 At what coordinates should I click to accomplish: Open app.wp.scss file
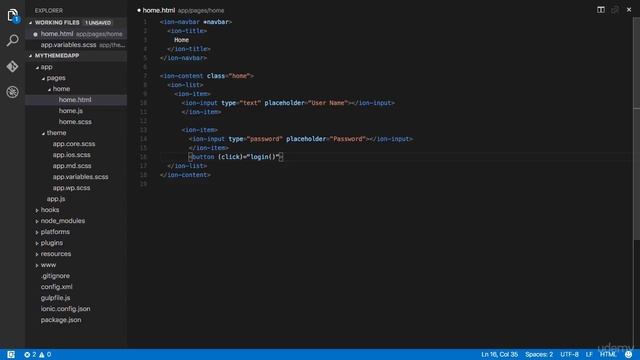(x=71, y=188)
